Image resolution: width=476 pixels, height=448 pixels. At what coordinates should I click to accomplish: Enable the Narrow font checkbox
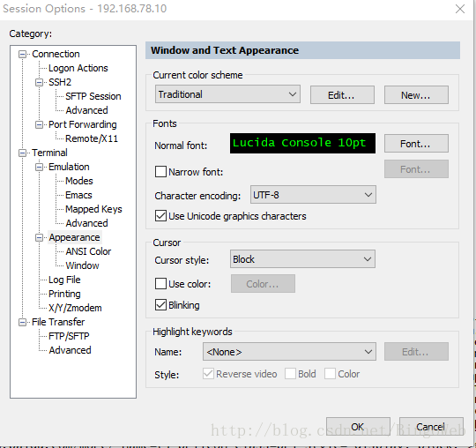click(x=160, y=172)
